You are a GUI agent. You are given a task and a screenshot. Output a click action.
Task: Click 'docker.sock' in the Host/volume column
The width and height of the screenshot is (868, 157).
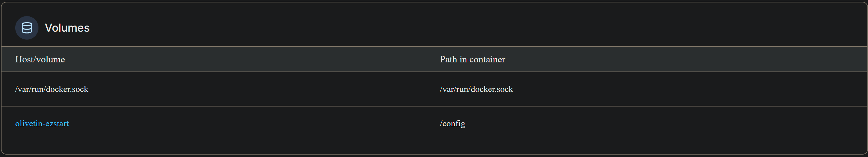67,89
